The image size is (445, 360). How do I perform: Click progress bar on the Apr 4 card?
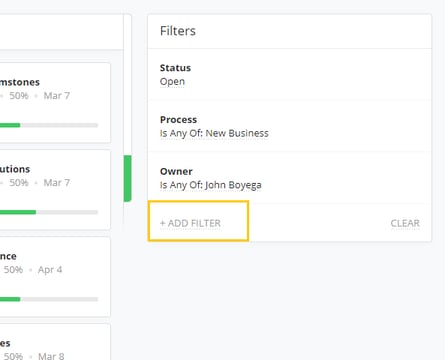(49, 299)
